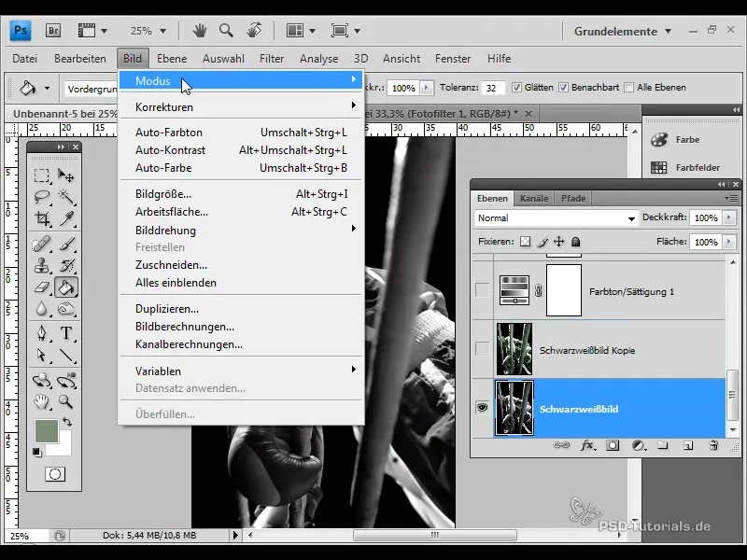Toggle lock image pixels
The width and height of the screenshot is (747, 560).
(x=543, y=242)
